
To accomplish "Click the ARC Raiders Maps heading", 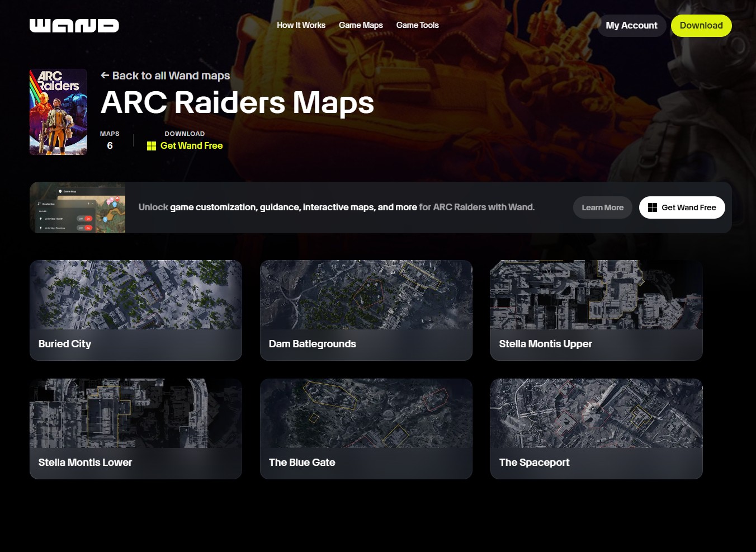I will (238, 103).
